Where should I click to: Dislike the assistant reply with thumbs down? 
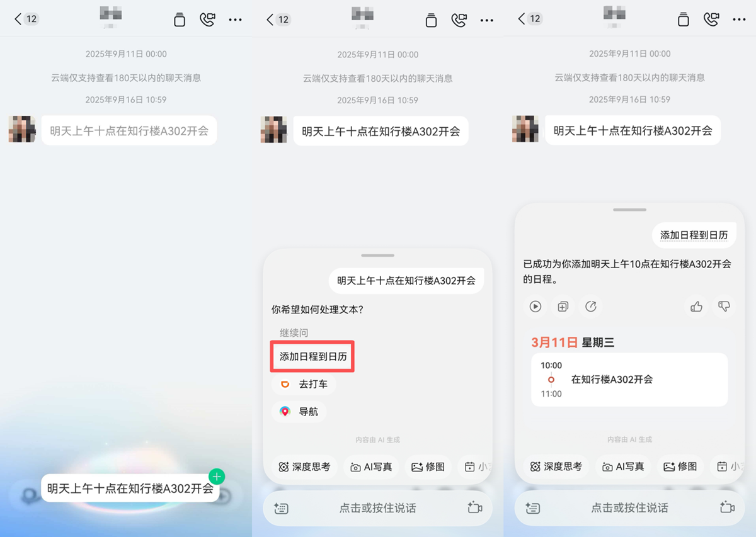click(724, 307)
